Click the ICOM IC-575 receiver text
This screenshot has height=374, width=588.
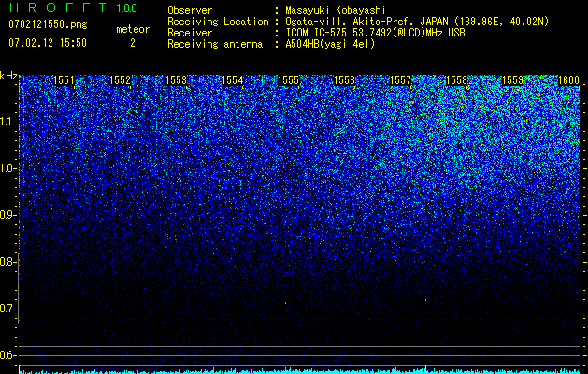point(375,33)
